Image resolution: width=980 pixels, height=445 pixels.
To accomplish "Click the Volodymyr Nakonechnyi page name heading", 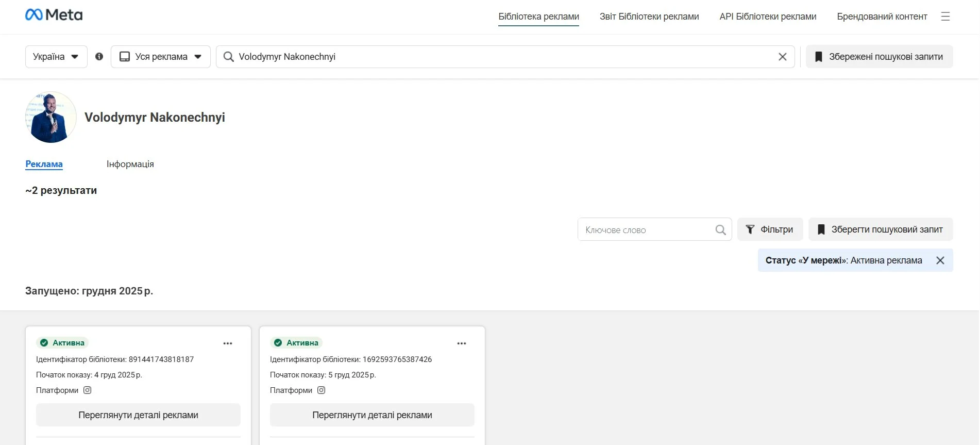I will pos(155,118).
